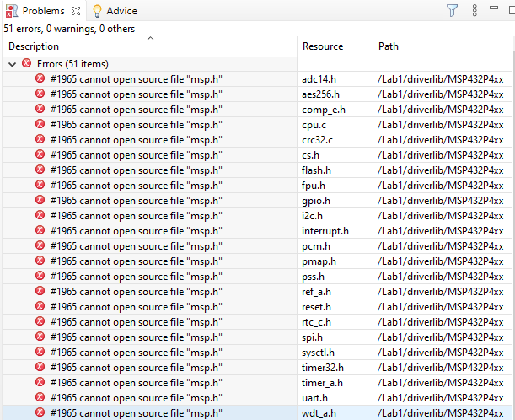Click the path cell for interrupt.h

(429, 230)
